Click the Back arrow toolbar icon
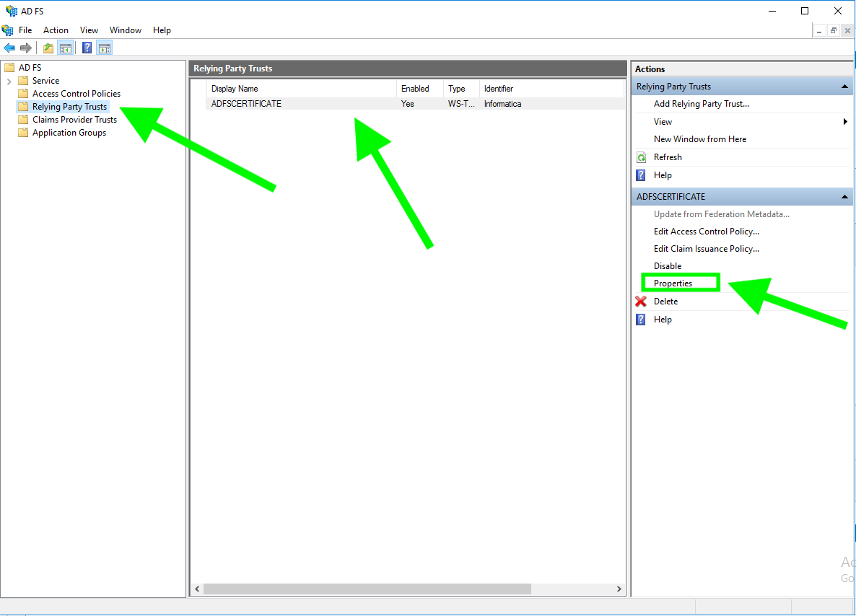The height and width of the screenshot is (616, 856). (9, 48)
